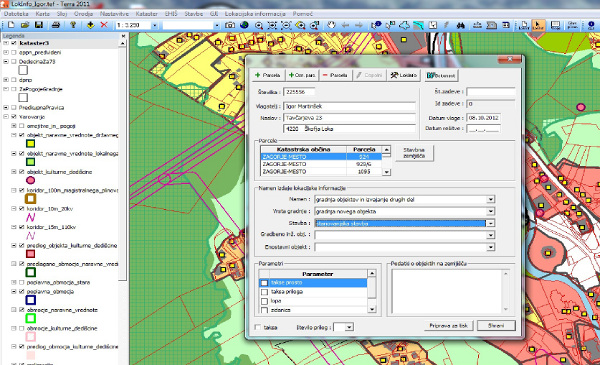
Task: Click yellow swatch under objekt_naravne_vrednote_državnega
Action: click(x=30, y=144)
